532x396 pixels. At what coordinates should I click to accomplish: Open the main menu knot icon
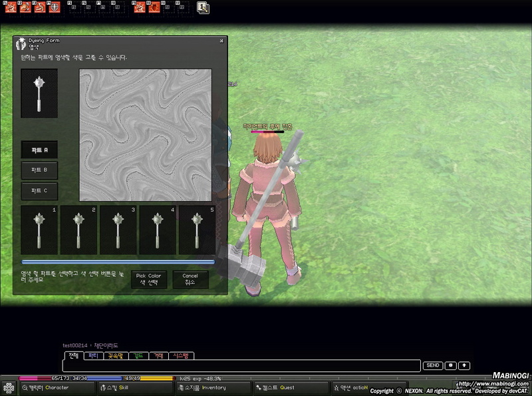coord(9,388)
